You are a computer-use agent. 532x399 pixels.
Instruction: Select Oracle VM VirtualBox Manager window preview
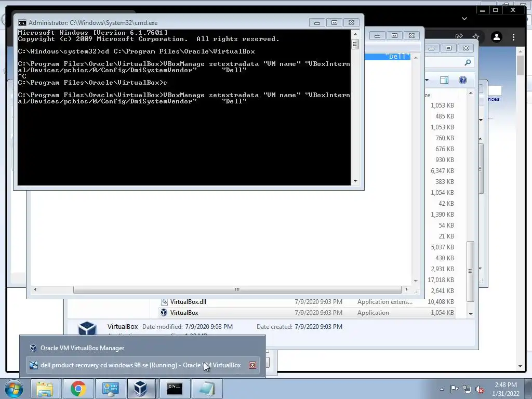tap(142, 348)
